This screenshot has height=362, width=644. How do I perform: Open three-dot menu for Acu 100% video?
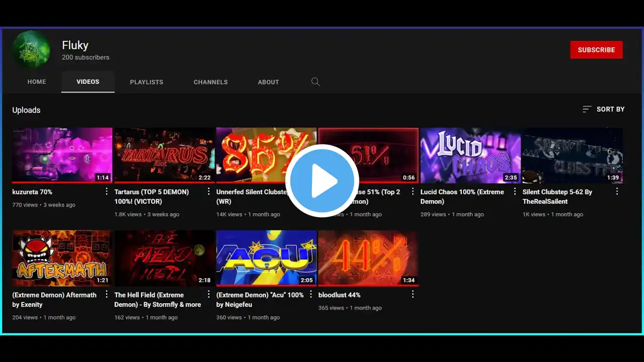pyautogui.click(x=311, y=295)
